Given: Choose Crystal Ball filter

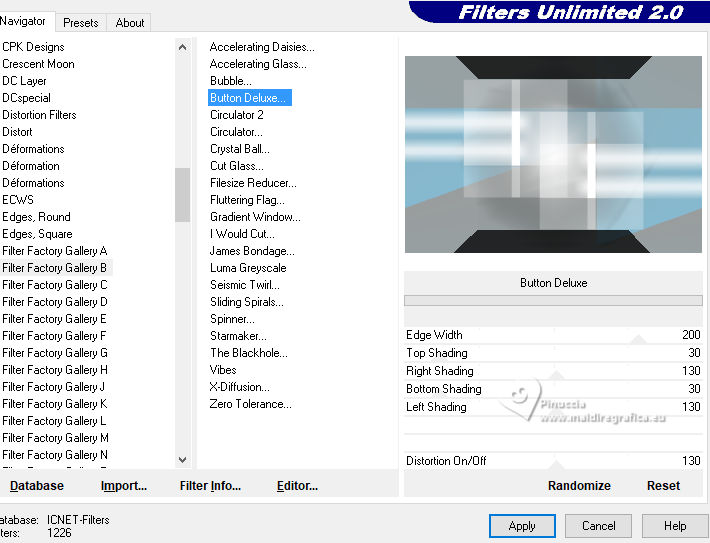Looking at the screenshot, I should pos(240,149).
